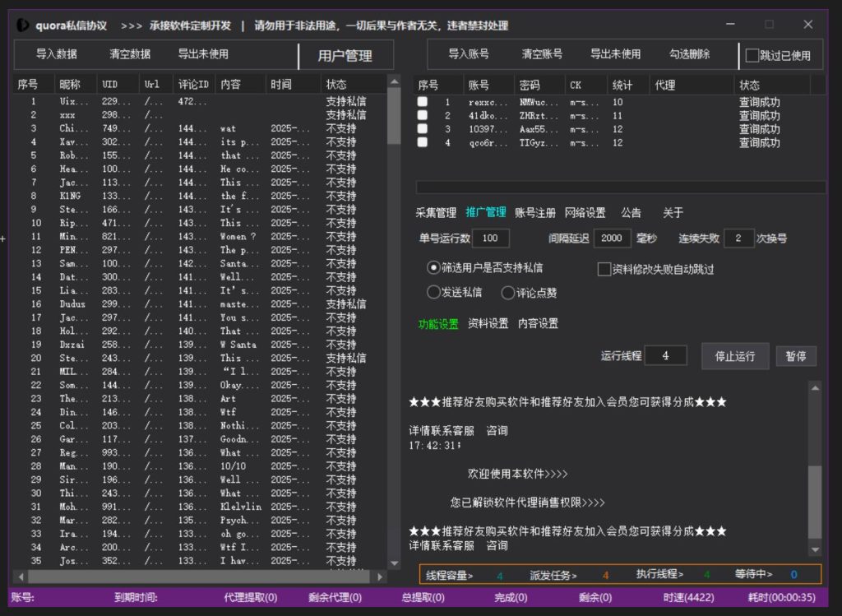
Task: Click the 勾选删除 button
Action: 690,54
